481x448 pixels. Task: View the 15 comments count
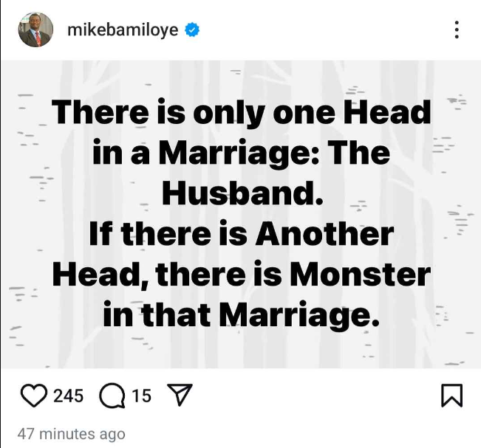141,396
